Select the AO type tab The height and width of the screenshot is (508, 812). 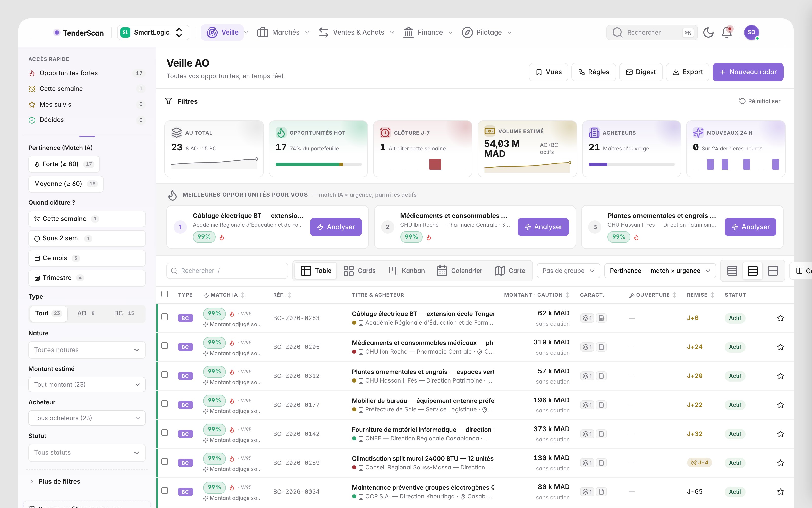coord(86,313)
